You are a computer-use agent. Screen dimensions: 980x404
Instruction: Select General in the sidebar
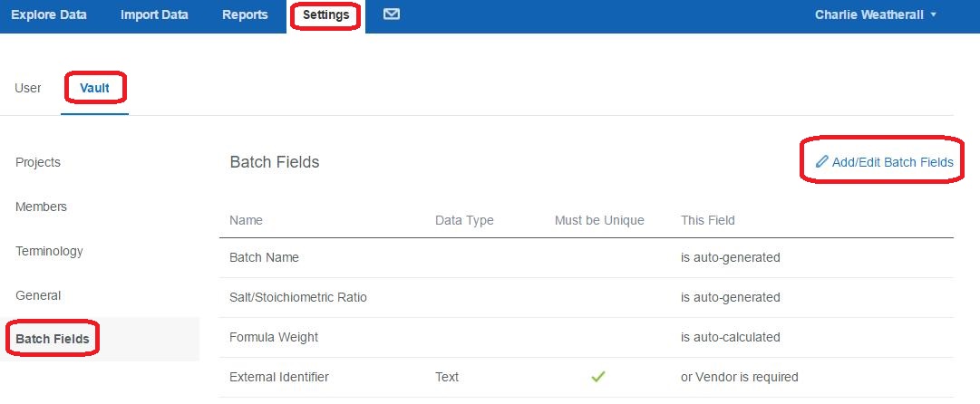(38, 295)
